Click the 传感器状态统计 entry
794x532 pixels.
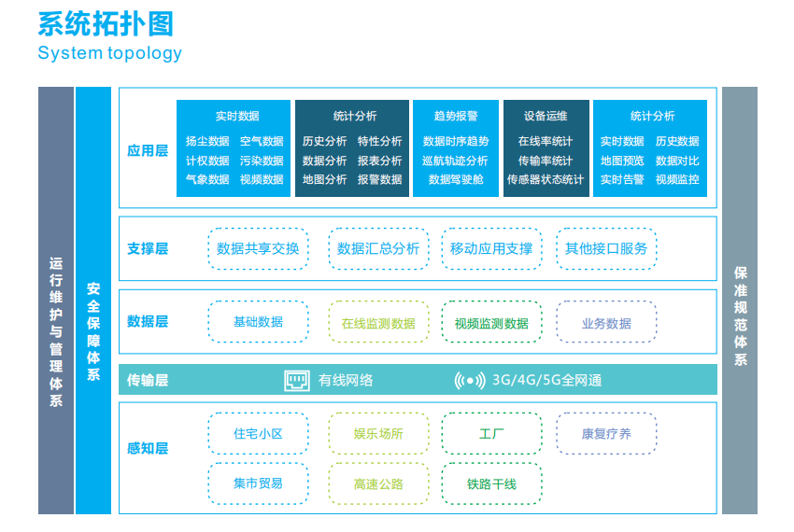coord(546,179)
